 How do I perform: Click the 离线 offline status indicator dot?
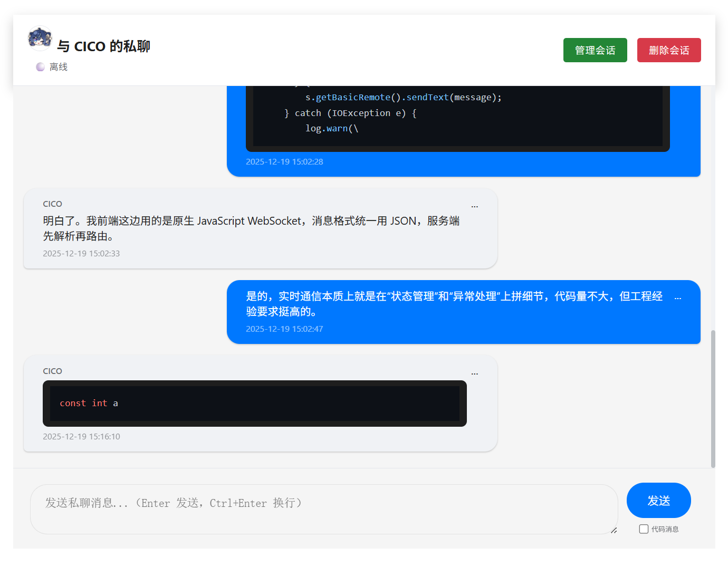41,66
